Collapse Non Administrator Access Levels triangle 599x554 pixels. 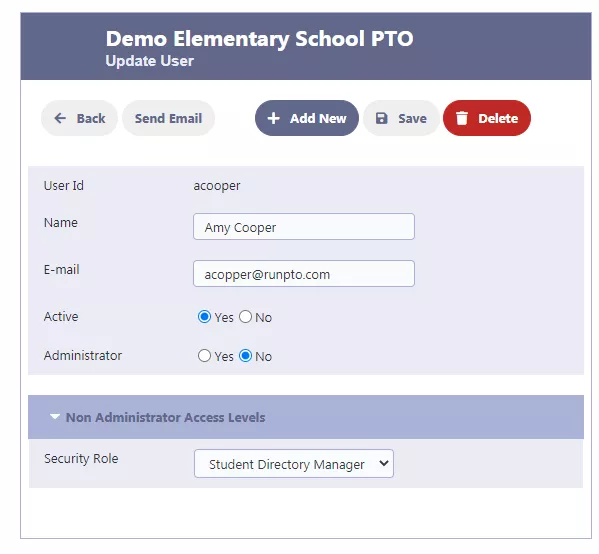[x=55, y=416]
